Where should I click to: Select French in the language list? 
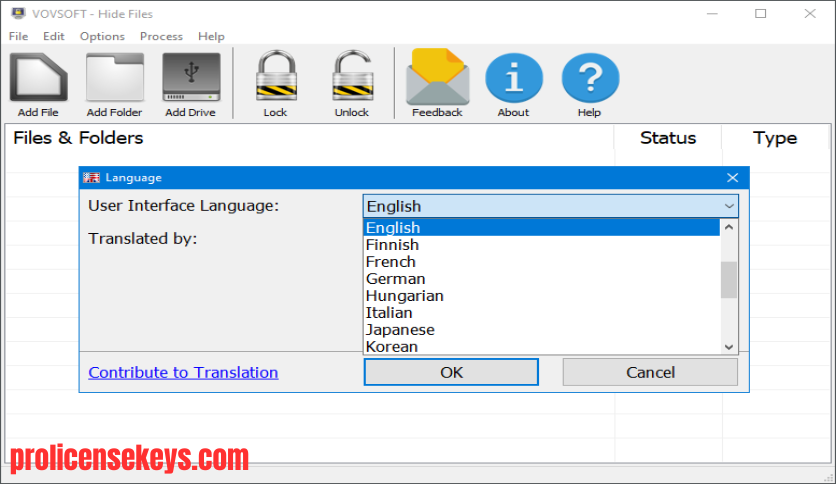click(x=542, y=262)
